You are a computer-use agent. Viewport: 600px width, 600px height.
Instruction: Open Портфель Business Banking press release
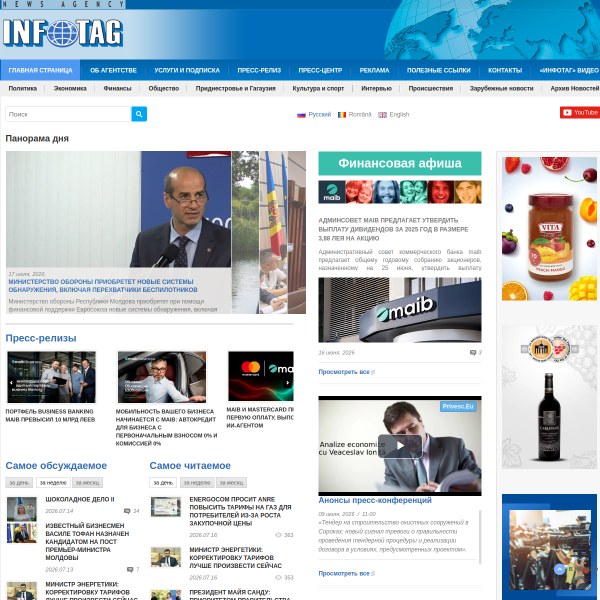(x=50, y=416)
